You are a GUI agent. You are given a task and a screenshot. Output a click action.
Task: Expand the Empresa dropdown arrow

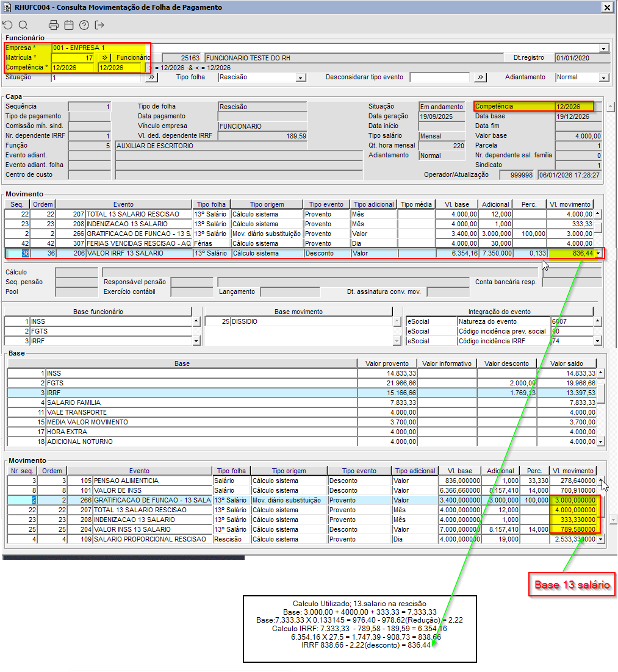604,48
